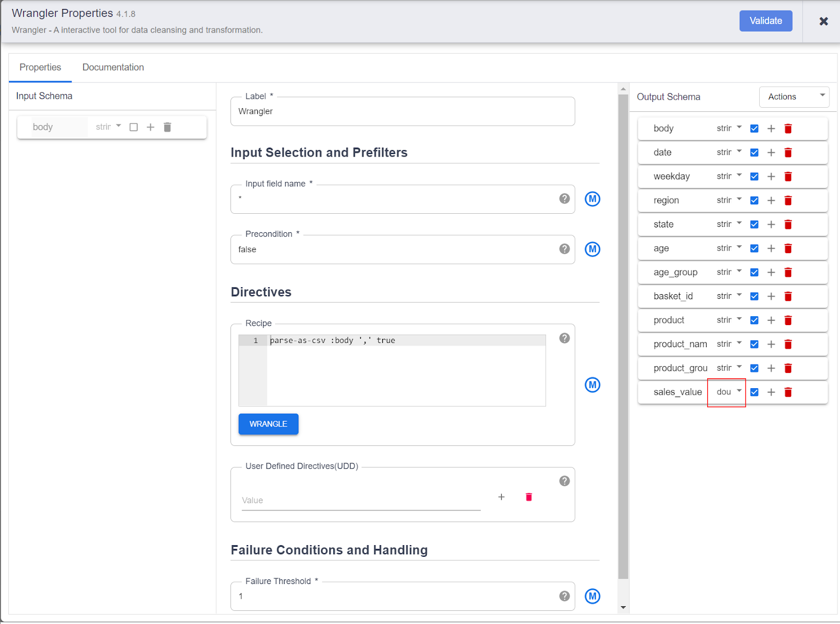Open type dropdown for age_group field

coord(729,272)
